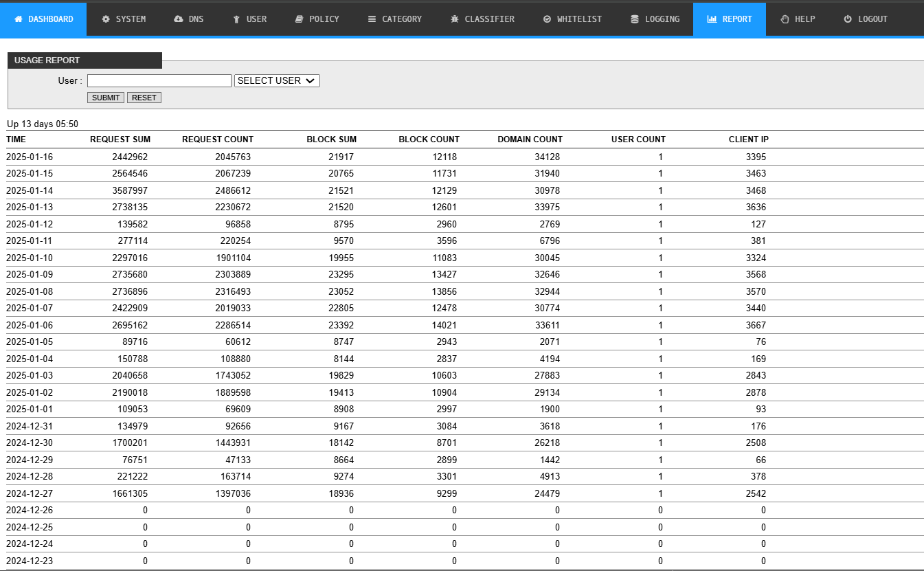Focus the User text input field

(159, 81)
